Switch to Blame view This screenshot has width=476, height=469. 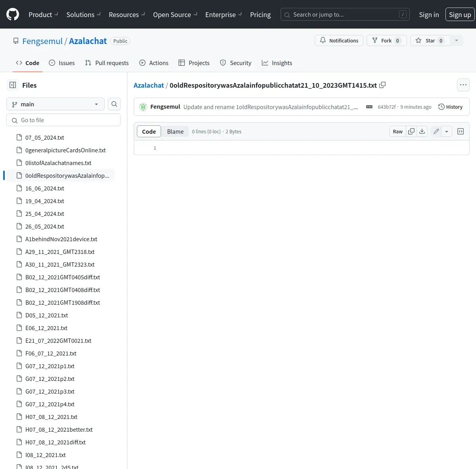tap(175, 131)
